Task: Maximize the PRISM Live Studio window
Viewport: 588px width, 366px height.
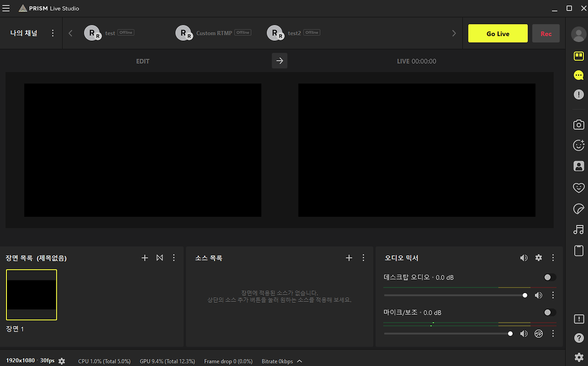Action: pyautogui.click(x=569, y=8)
